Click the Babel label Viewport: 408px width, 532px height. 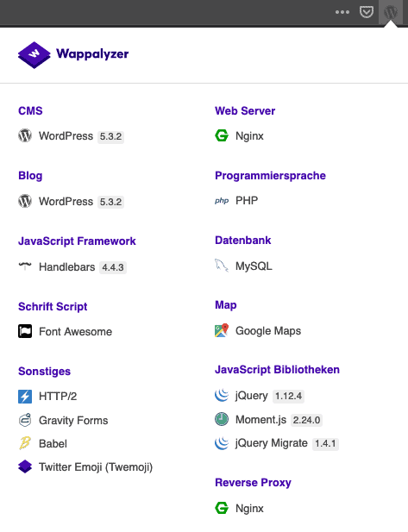[x=53, y=444]
